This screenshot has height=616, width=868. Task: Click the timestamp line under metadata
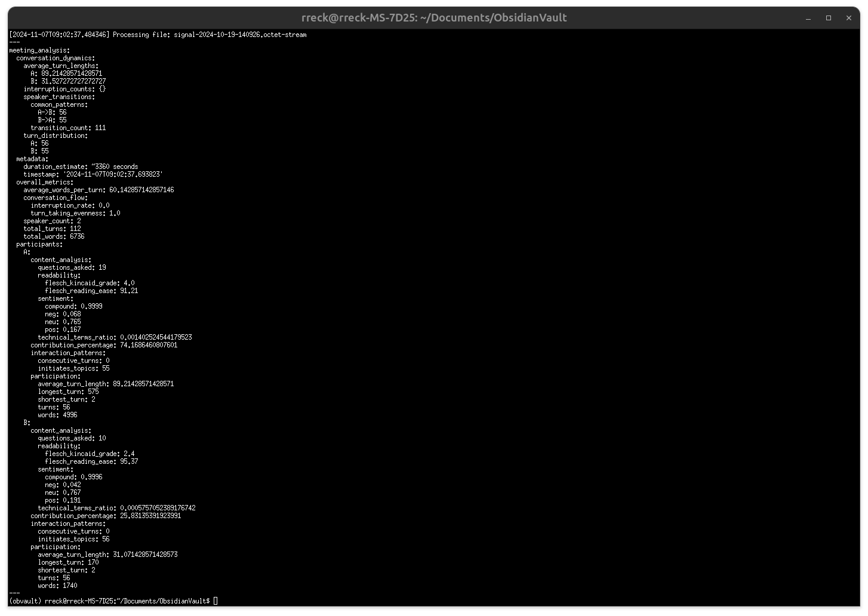click(93, 174)
